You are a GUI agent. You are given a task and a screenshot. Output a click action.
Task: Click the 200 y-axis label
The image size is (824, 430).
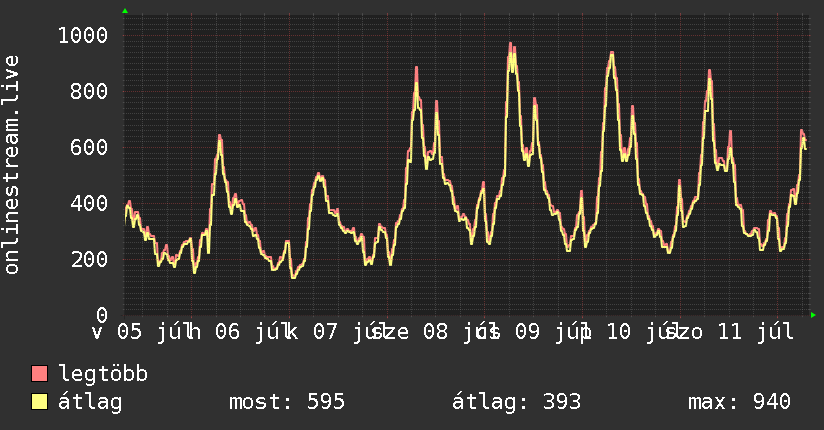[x=89, y=259]
